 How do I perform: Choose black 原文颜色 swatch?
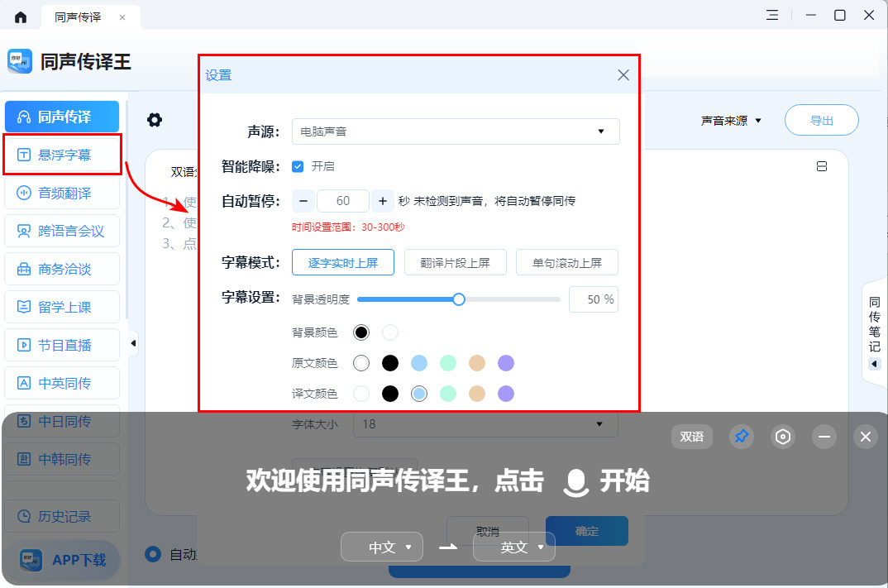[x=390, y=363]
